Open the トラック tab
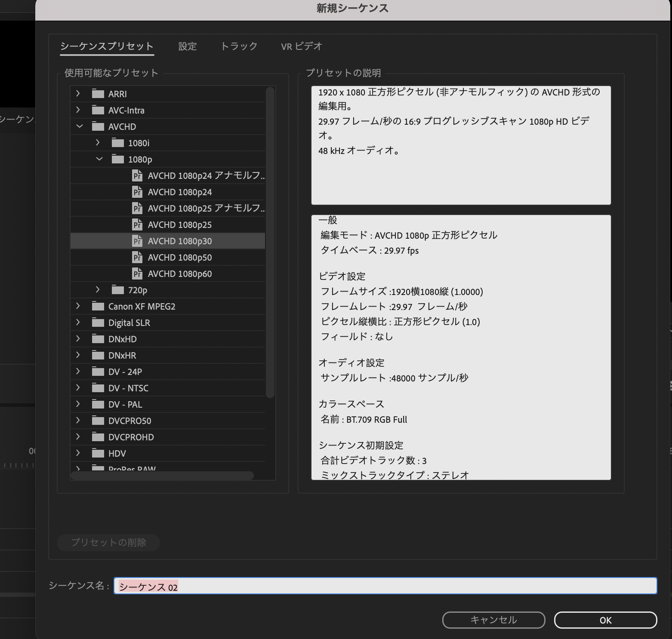Screen dimensions: 672x639 click(239, 46)
